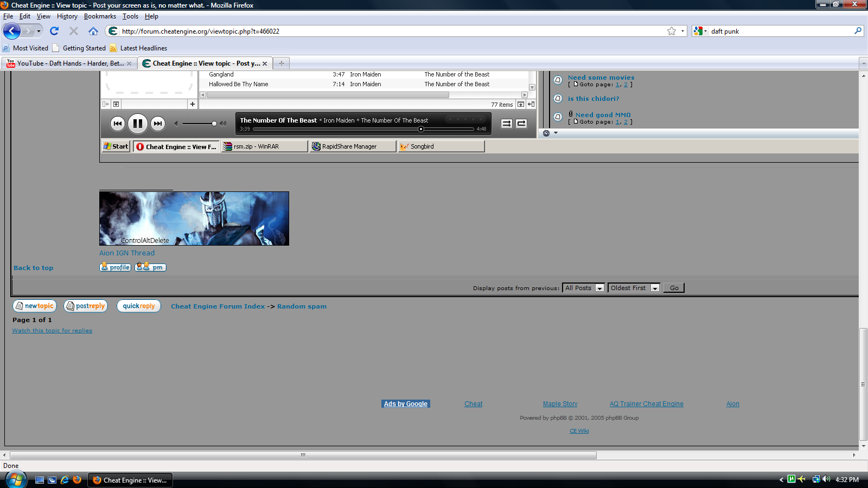Image resolution: width=868 pixels, height=488 pixels.
Task: Click the daft punk search field
Action: [x=780, y=31]
